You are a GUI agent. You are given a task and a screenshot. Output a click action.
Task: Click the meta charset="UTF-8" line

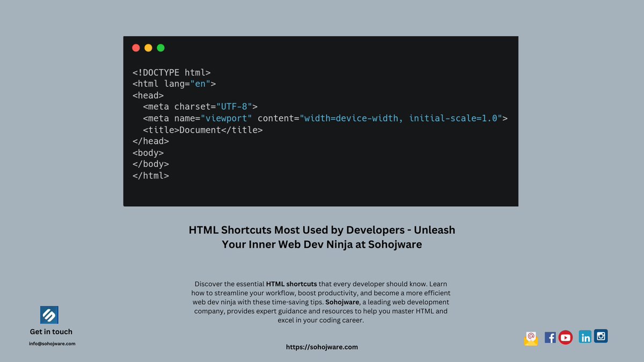click(x=200, y=107)
